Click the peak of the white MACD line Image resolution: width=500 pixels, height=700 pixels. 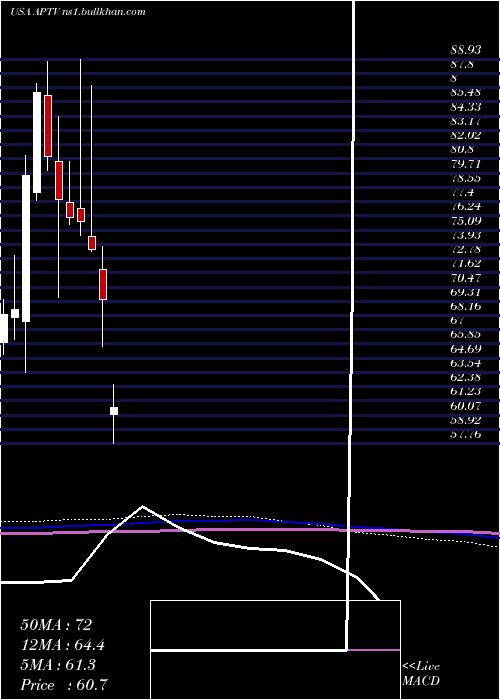pos(142,506)
